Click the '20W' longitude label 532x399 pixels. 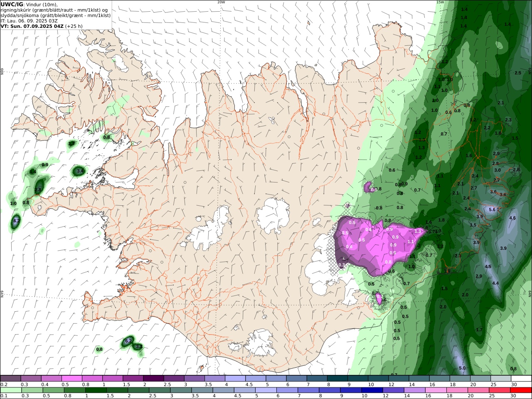(221, 2)
